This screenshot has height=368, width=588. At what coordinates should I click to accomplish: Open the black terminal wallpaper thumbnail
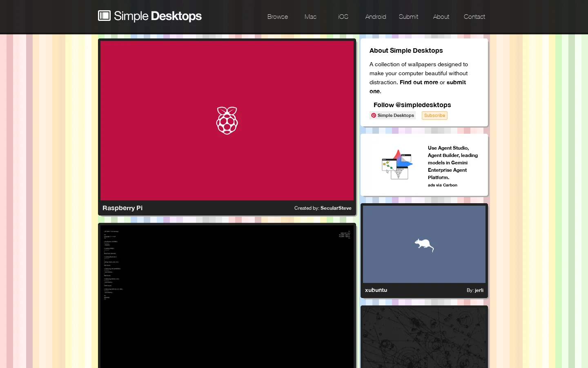(227, 296)
